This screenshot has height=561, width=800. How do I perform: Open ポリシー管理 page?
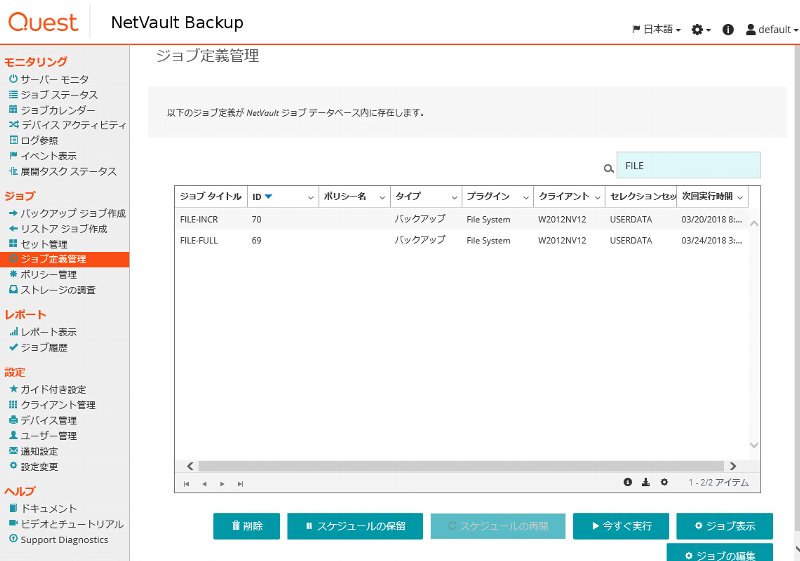click(x=43, y=274)
